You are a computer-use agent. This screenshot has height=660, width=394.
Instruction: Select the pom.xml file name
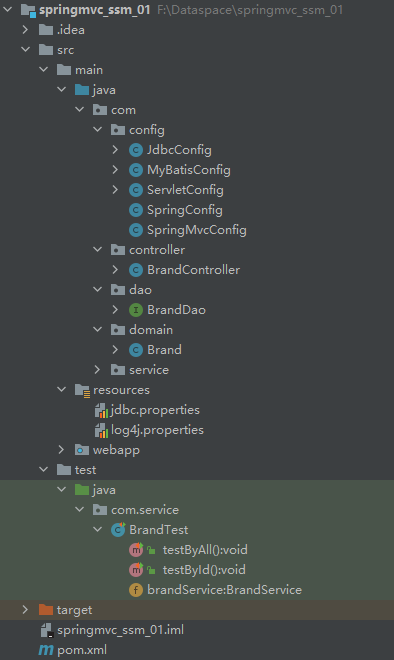pyautogui.click(x=82, y=650)
